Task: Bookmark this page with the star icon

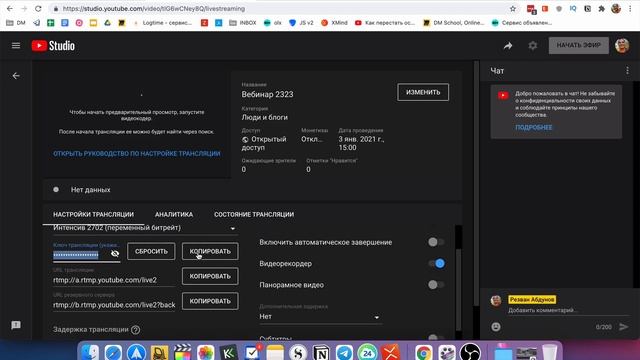Action: pos(513,9)
